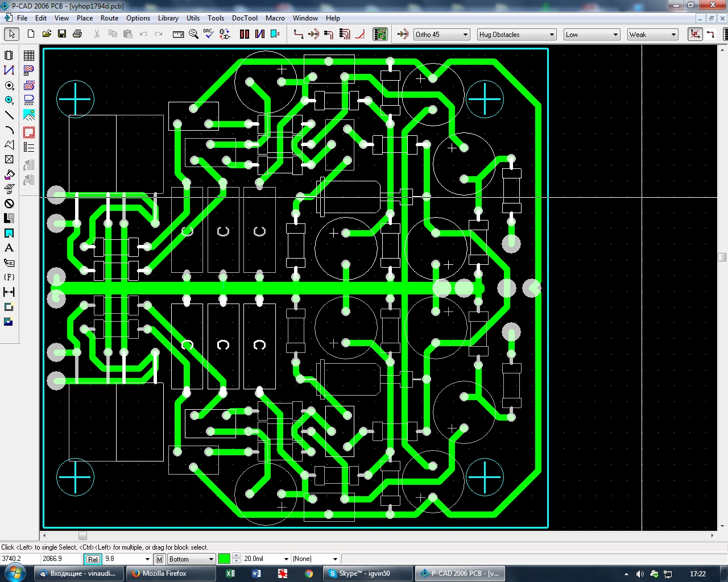Toggle the M macro record button

pos(159,559)
